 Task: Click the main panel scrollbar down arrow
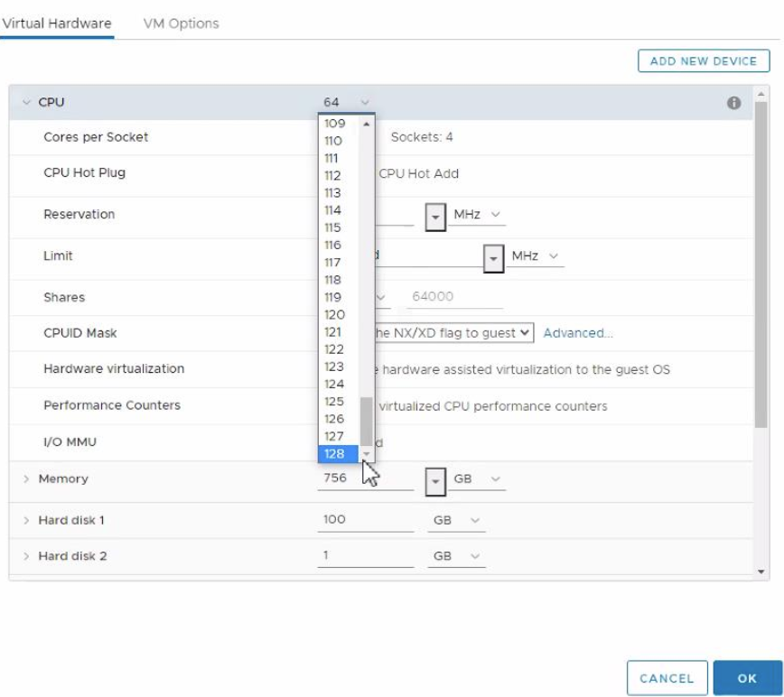pyautogui.click(x=761, y=572)
